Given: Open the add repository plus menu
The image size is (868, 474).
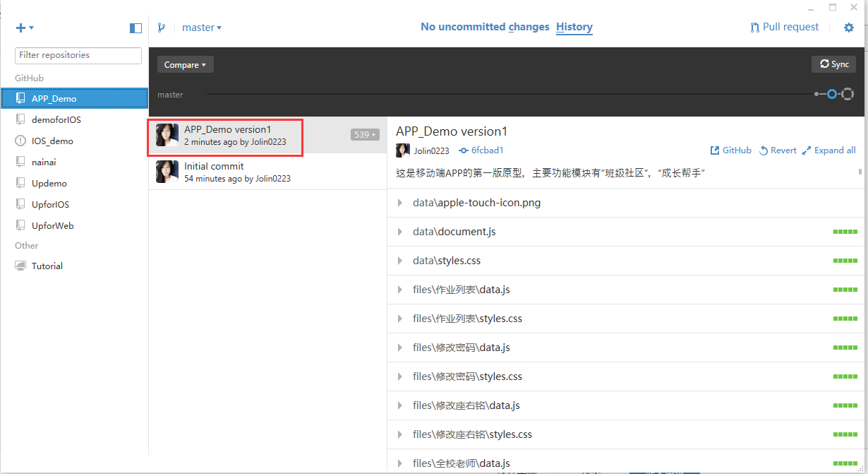Looking at the screenshot, I should coord(25,28).
